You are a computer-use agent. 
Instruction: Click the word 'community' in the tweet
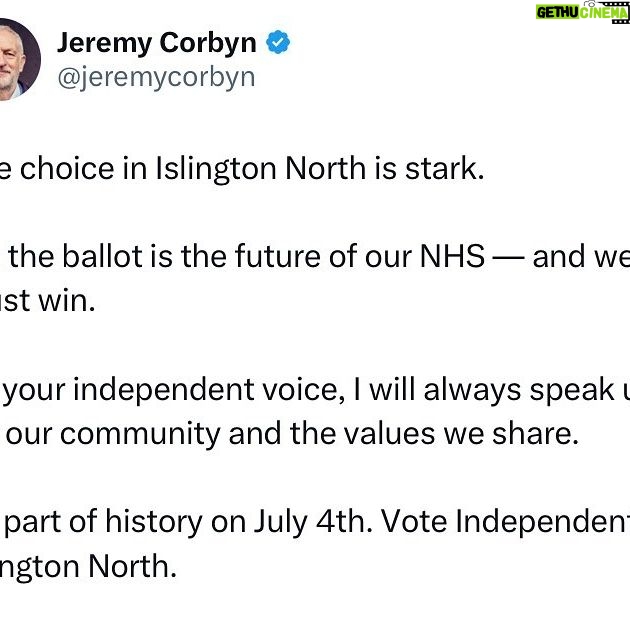coord(140,434)
